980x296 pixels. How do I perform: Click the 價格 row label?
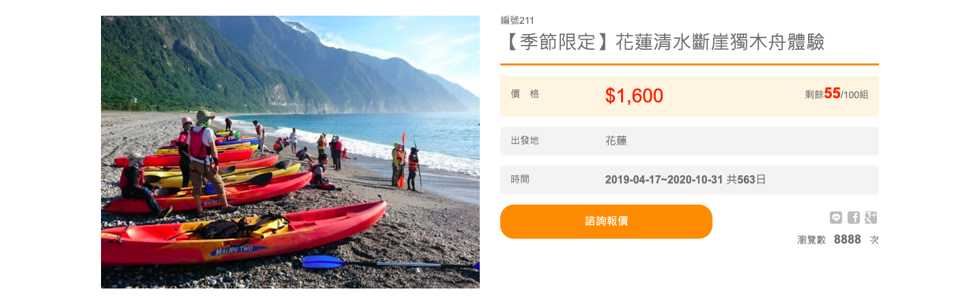[525, 94]
